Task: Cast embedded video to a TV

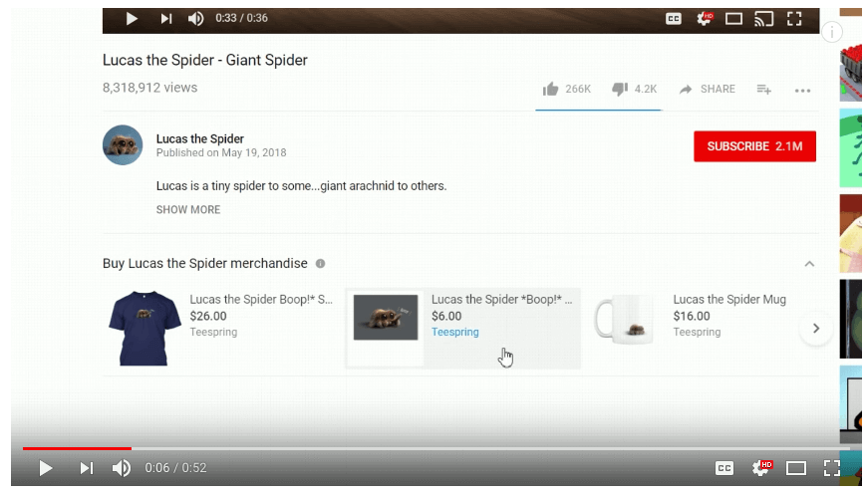Action: pos(764,19)
